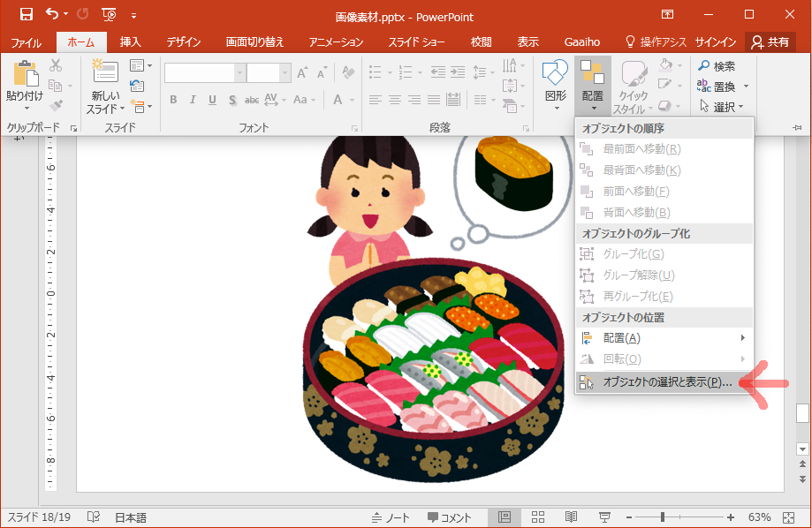Choose Selection Pane (オブジェクトの選択と表示) menu item
This screenshot has height=528, width=812.
663,382
